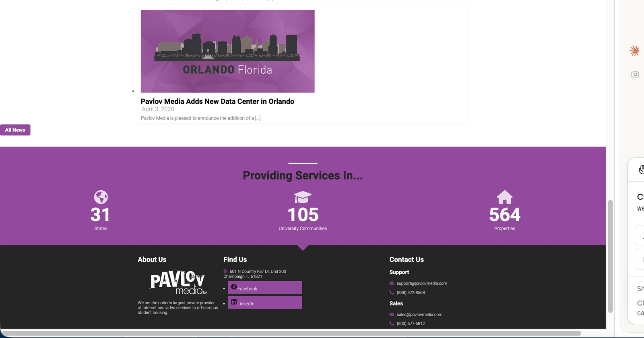Screen dimensions: 644x338
Task: Click the 'University Communities' label
Action: (303, 229)
